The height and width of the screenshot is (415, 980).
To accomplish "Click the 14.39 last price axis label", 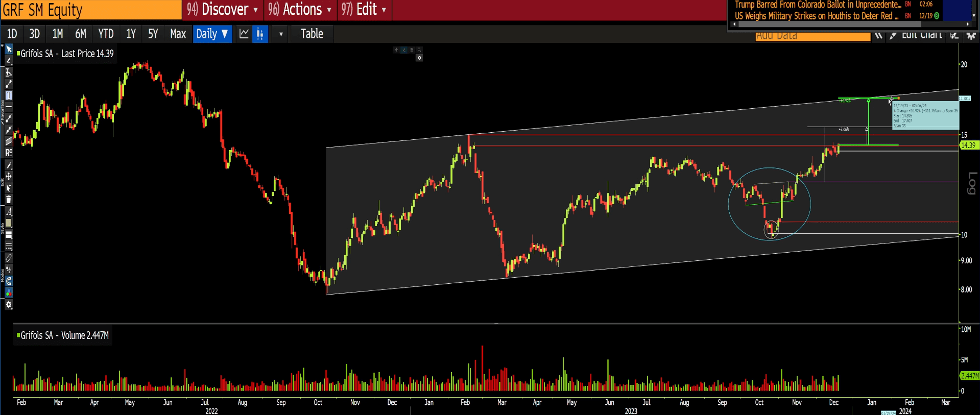I will pyautogui.click(x=968, y=145).
